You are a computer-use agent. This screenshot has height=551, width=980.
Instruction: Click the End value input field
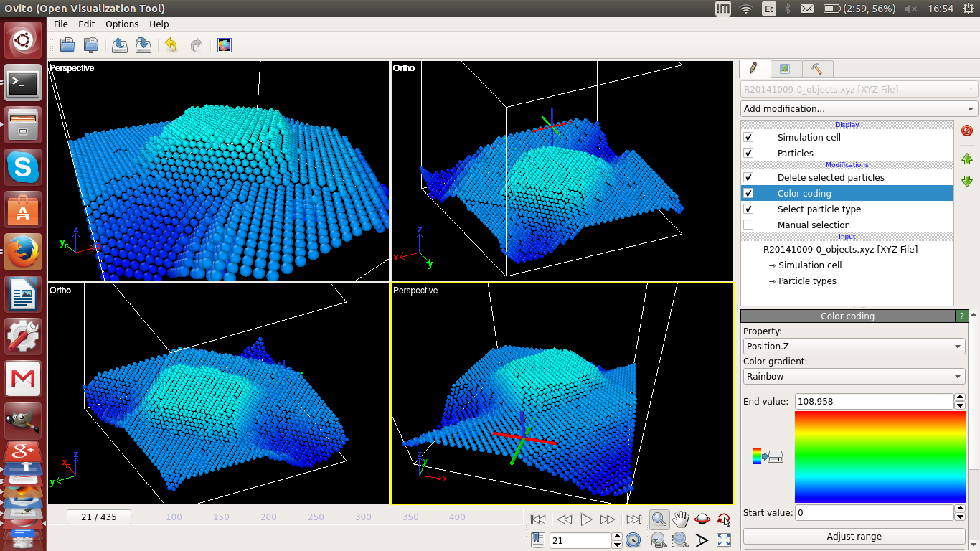tap(873, 401)
